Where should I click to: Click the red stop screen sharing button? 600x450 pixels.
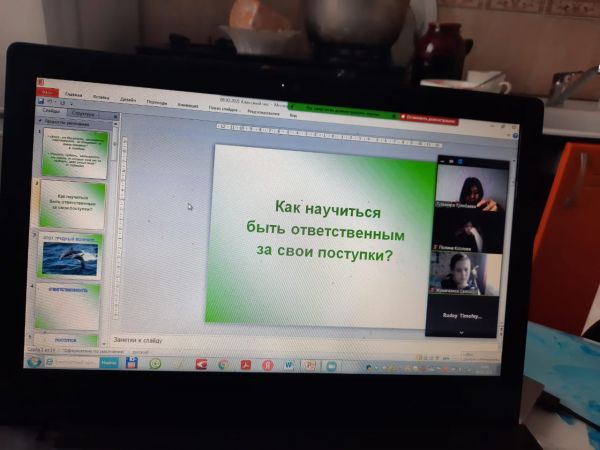coord(431,118)
